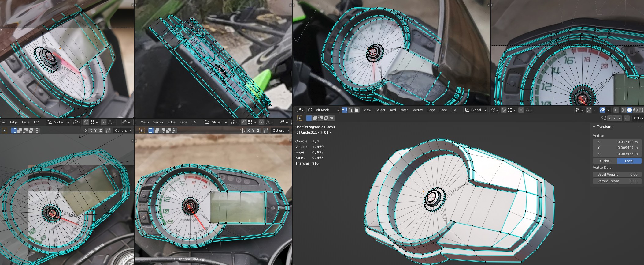The height and width of the screenshot is (265, 644).
Task: Toggle snapping magnet in left viewport header
Action: [86, 122]
